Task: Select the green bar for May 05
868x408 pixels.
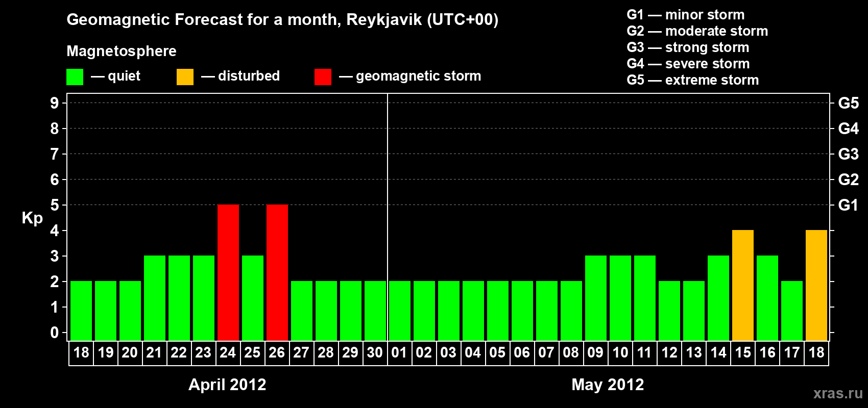Action: point(498,311)
